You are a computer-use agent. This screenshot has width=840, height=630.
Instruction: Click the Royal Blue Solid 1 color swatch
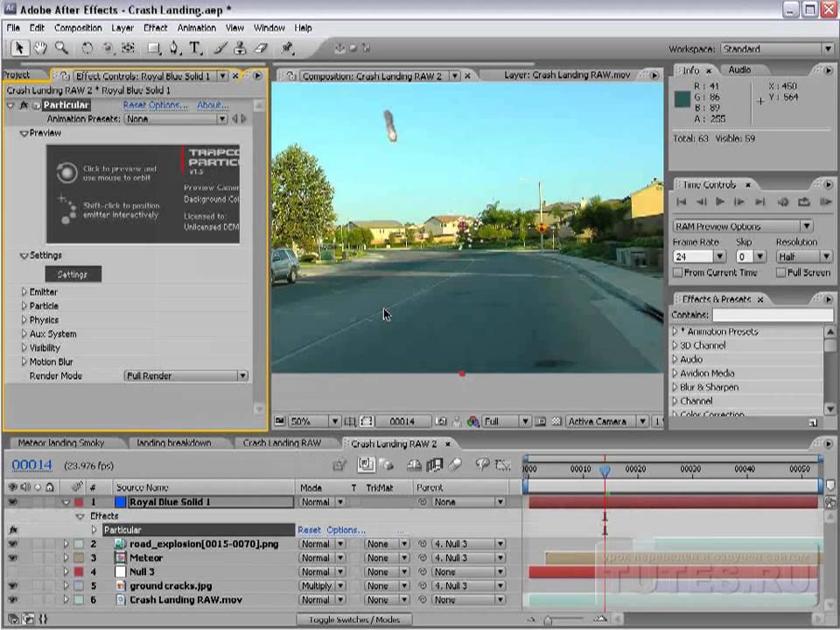(x=120, y=502)
